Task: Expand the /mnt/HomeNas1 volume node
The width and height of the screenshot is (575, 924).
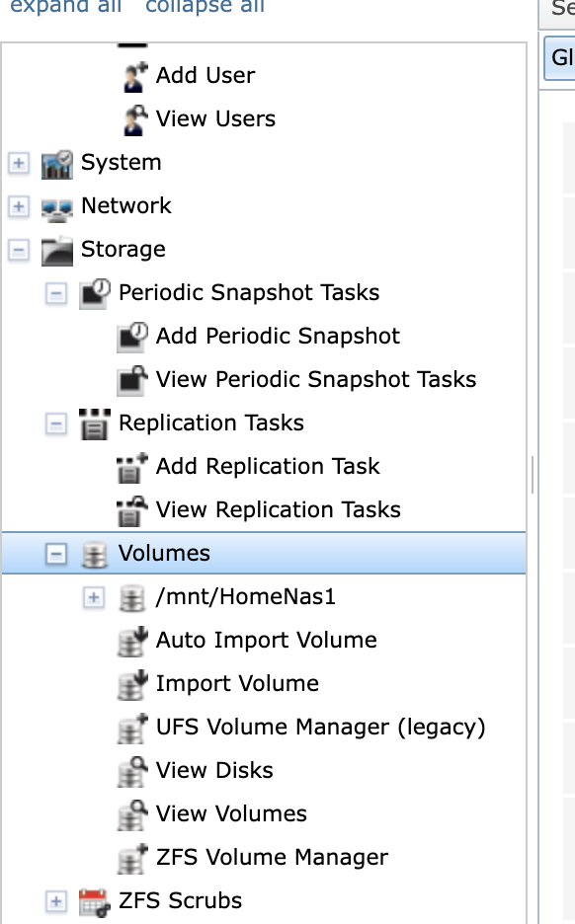Action: pos(93,597)
